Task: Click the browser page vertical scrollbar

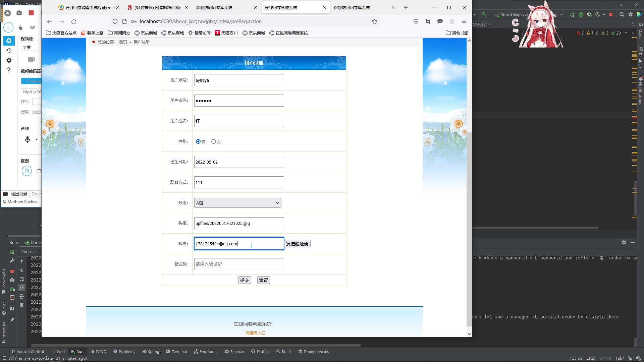Action: (x=469, y=229)
